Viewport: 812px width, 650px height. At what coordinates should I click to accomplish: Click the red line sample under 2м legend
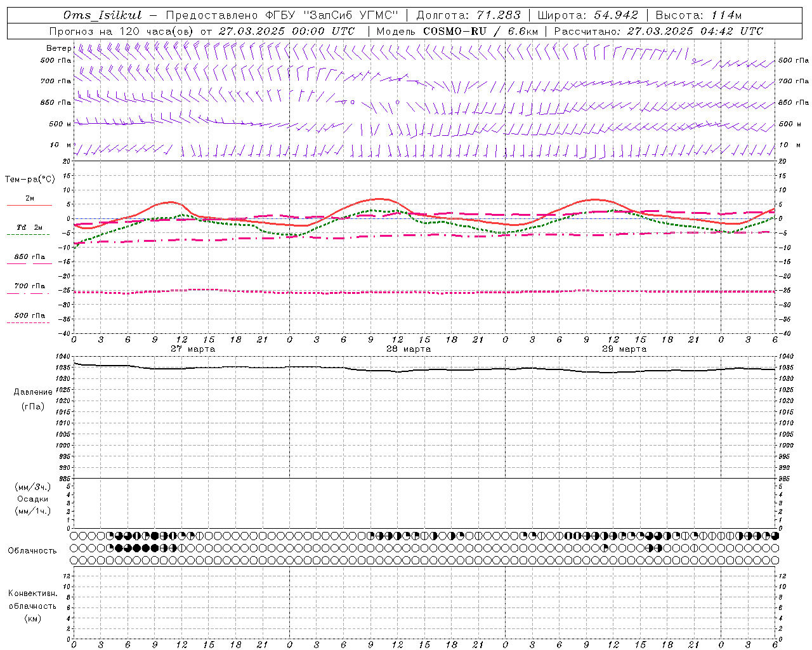tap(29, 205)
